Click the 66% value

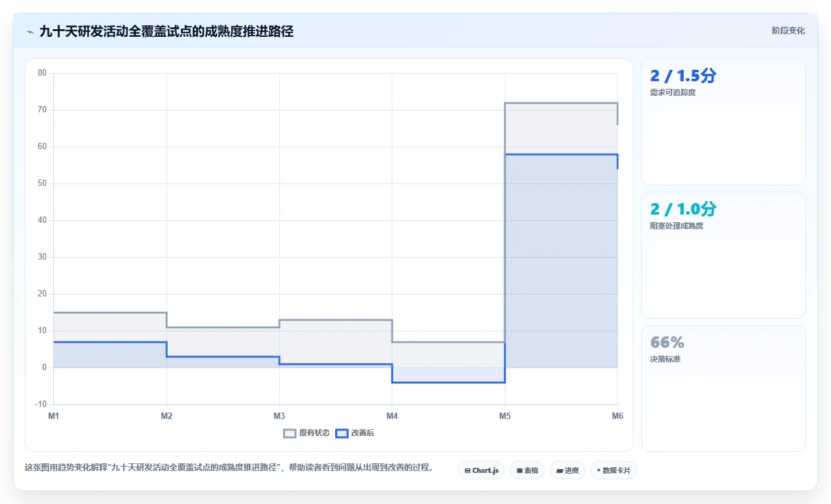667,342
